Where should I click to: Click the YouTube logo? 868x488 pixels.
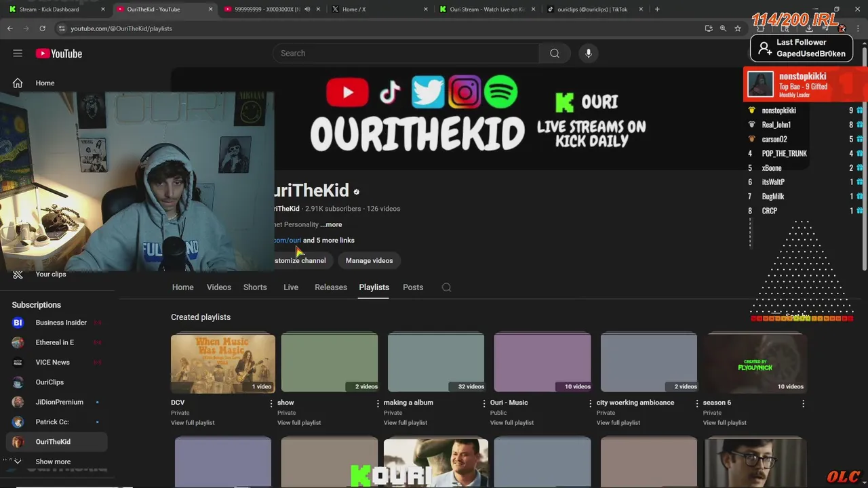tap(59, 54)
